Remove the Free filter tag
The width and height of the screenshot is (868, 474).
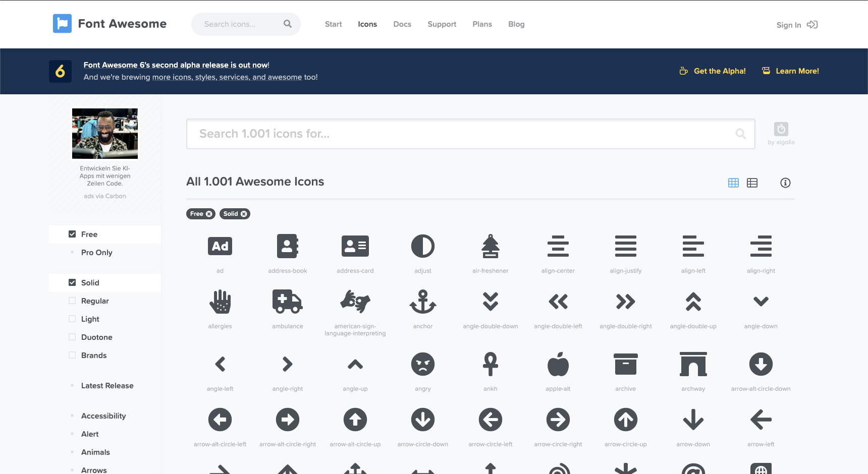tap(209, 214)
